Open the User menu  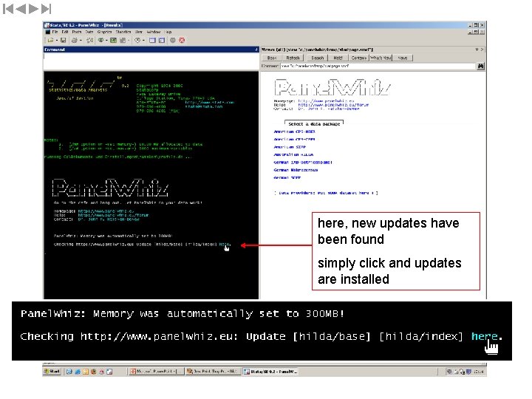[139, 32]
